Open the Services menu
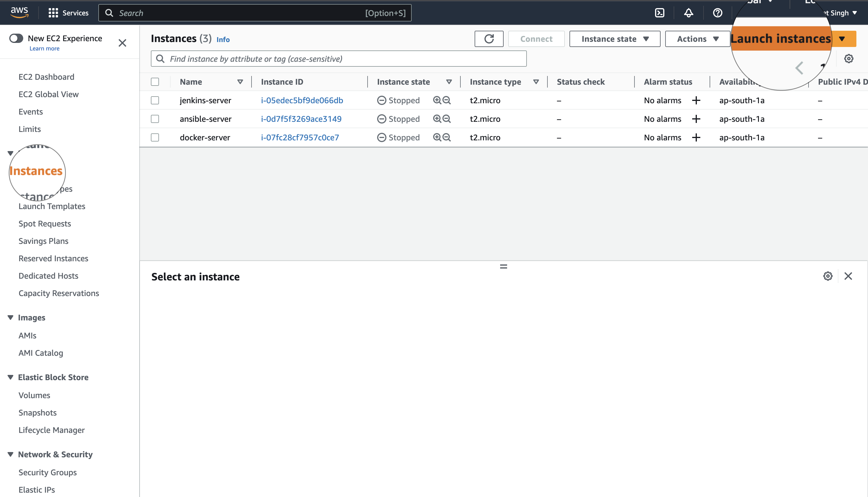Viewport: 868px width, 497px height. tap(68, 13)
